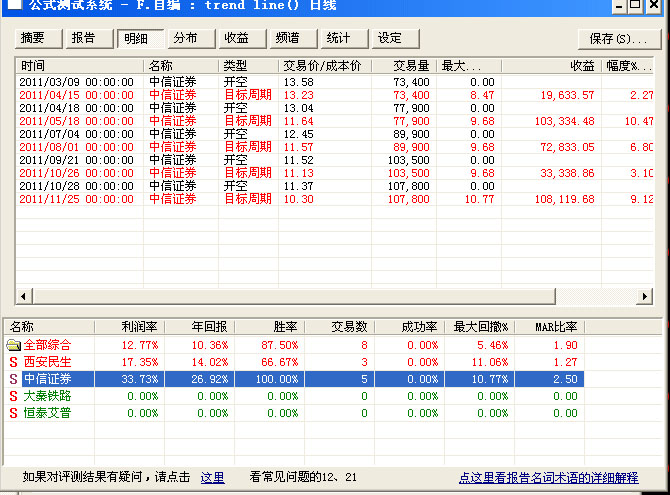Viewport: 670px width, 495px height.
Task: Click the 成功率 column header
Action: [410, 327]
